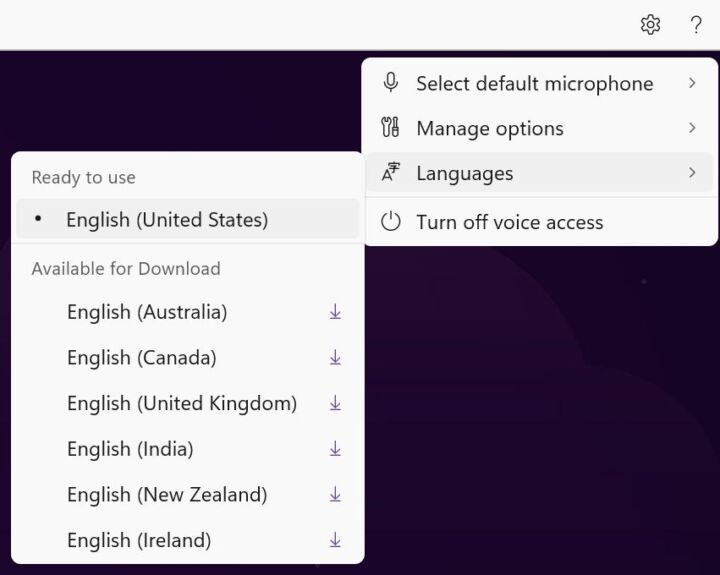
Task: Choose the English (New Zealand) entry
Action: coord(187,494)
